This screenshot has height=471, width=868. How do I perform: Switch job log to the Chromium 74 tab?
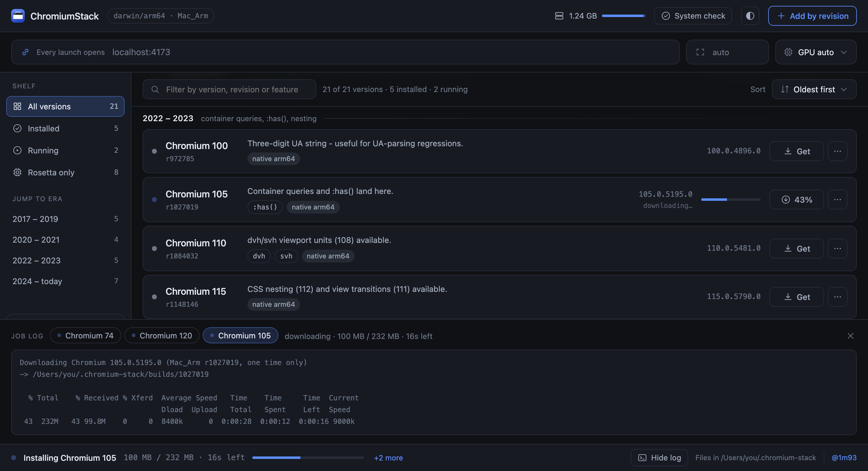(x=85, y=336)
